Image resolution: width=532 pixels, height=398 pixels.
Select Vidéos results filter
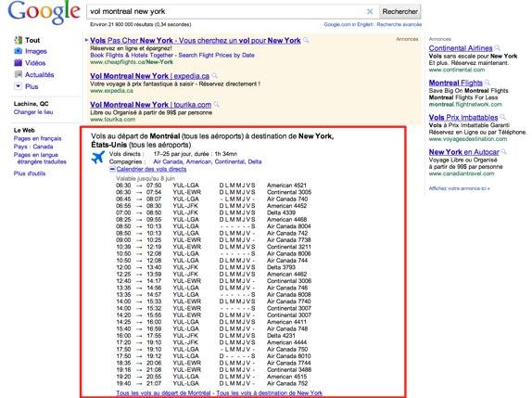tap(35, 63)
